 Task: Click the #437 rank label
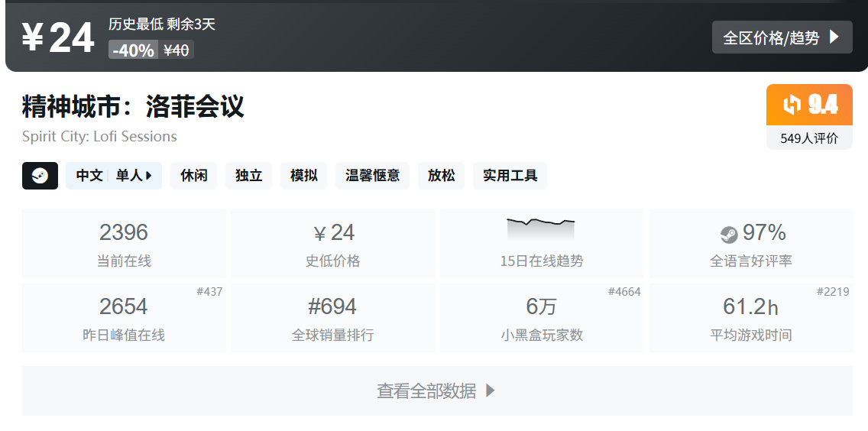tap(210, 291)
